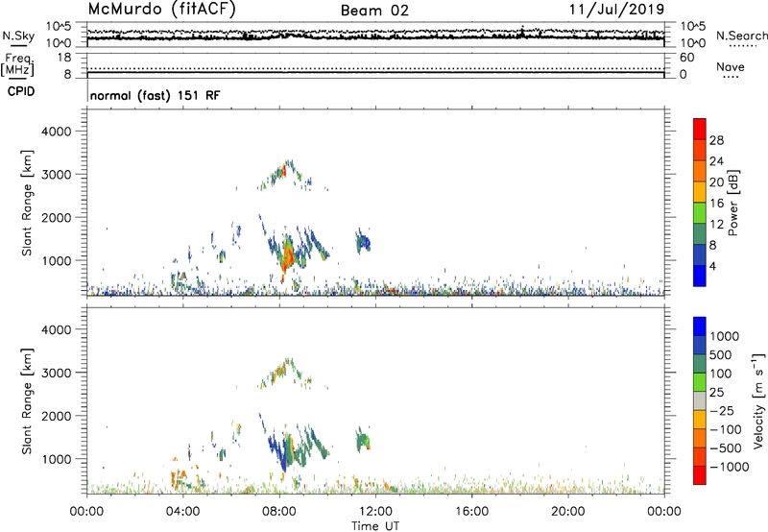Image resolution: width=768 pixels, height=532 pixels.
Task: Click the -25 label on Velocity colorbar
Action: pyautogui.click(x=724, y=410)
